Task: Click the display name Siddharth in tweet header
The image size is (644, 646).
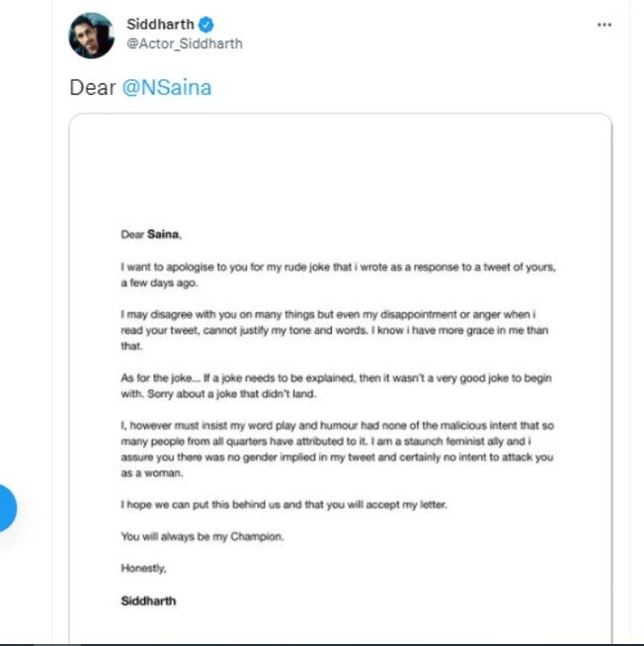Action: click(161, 25)
